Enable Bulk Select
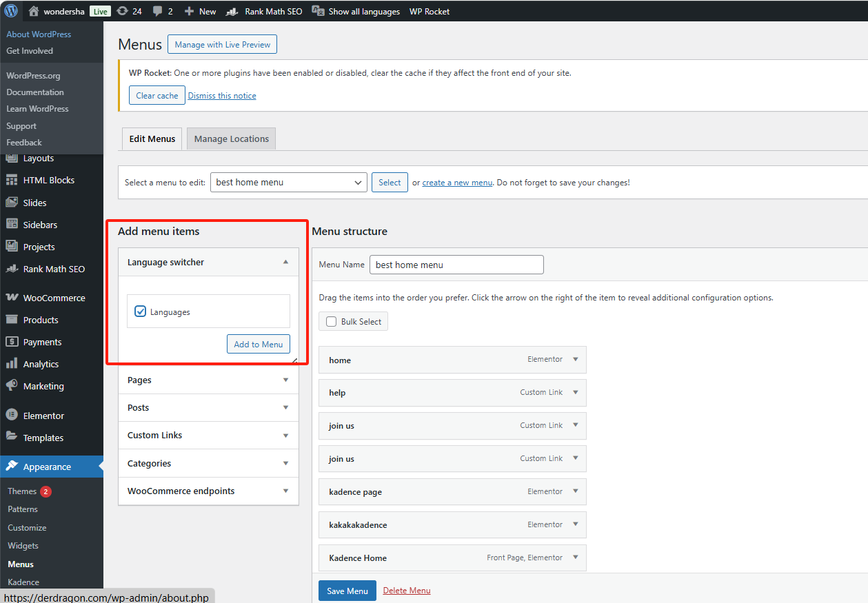Image resolution: width=868 pixels, height=603 pixels. [332, 321]
